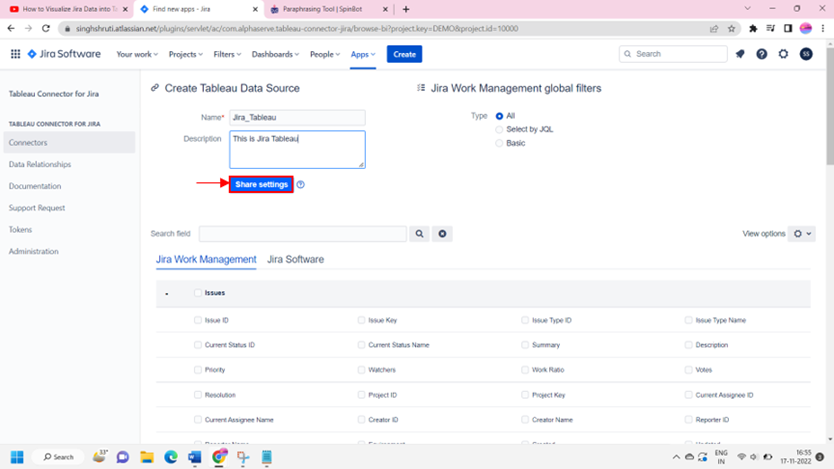The height and width of the screenshot is (469, 834).
Task: Open the Projects dropdown menu
Action: [x=186, y=54]
